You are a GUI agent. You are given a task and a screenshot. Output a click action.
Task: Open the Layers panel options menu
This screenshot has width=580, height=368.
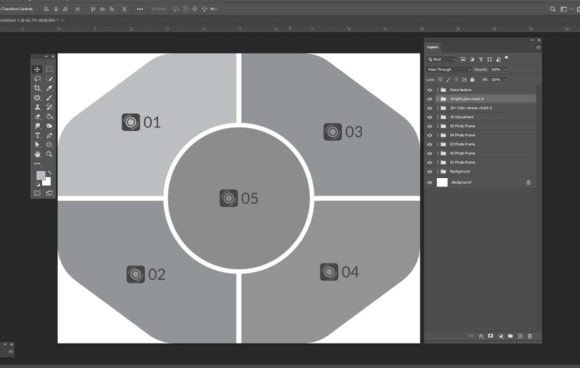click(538, 47)
